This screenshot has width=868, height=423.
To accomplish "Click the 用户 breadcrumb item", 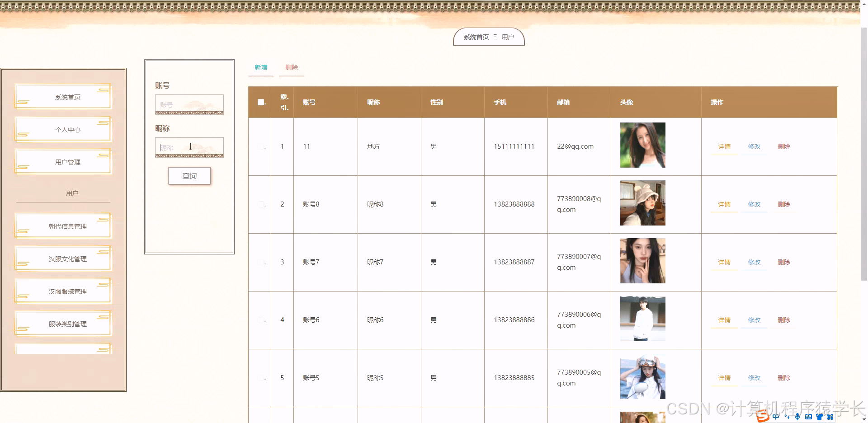I will pos(508,37).
